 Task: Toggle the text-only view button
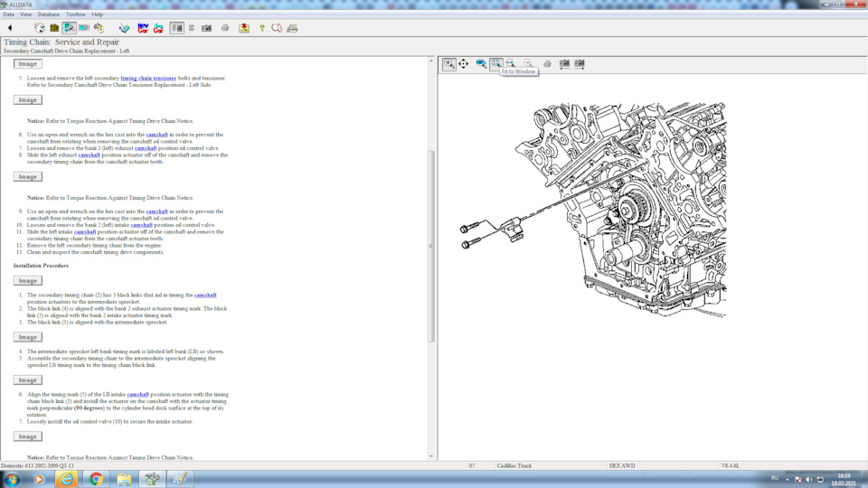point(192,28)
